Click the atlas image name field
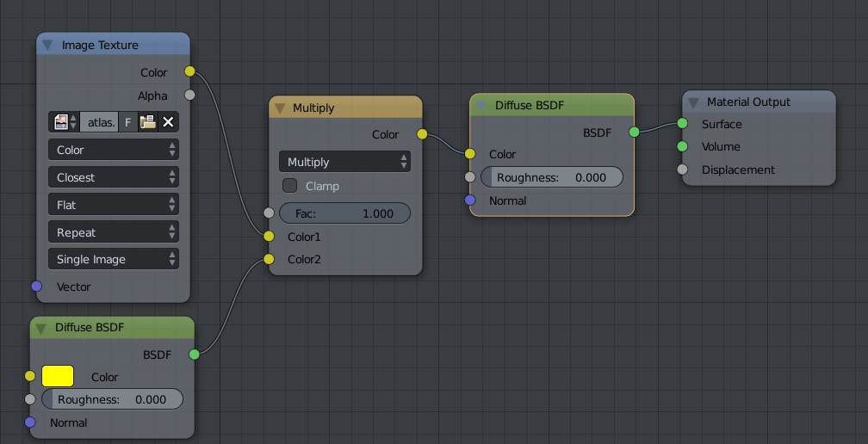The width and height of the screenshot is (868, 444). [100, 122]
